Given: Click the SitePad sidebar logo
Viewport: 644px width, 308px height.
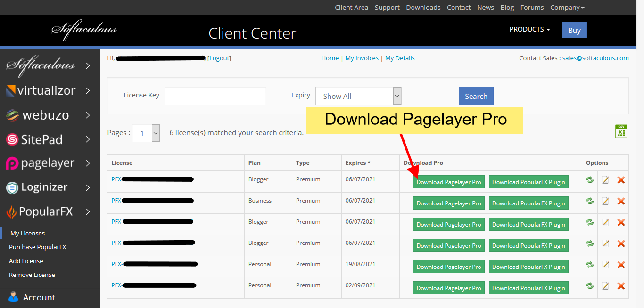Looking at the screenshot, I should [x=34, y=139].
